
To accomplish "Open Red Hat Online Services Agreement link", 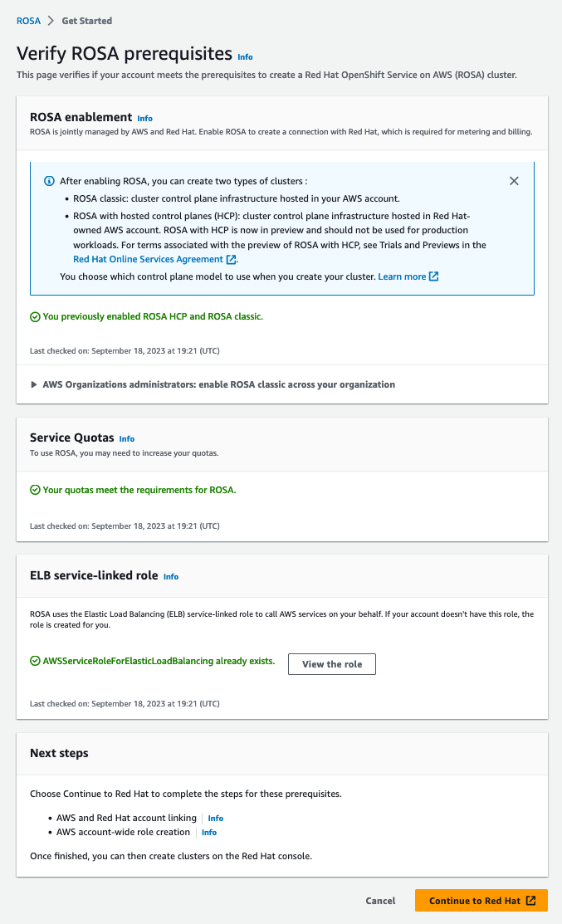I will 149,260.
